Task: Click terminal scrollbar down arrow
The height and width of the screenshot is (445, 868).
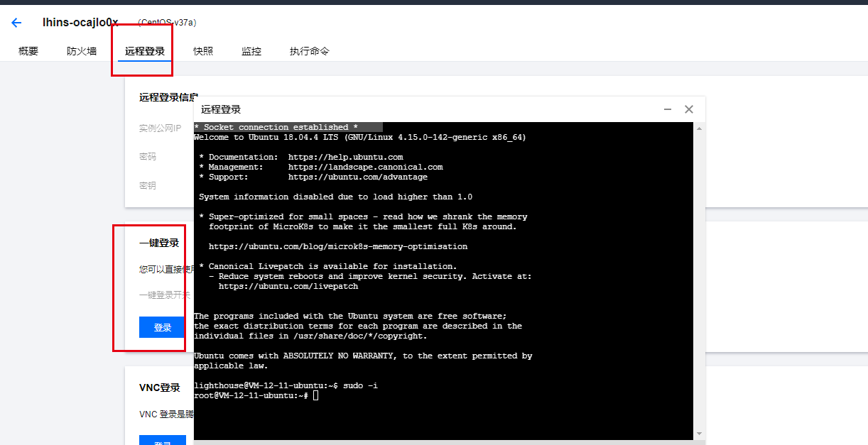Action: click(x=700, y=433)
